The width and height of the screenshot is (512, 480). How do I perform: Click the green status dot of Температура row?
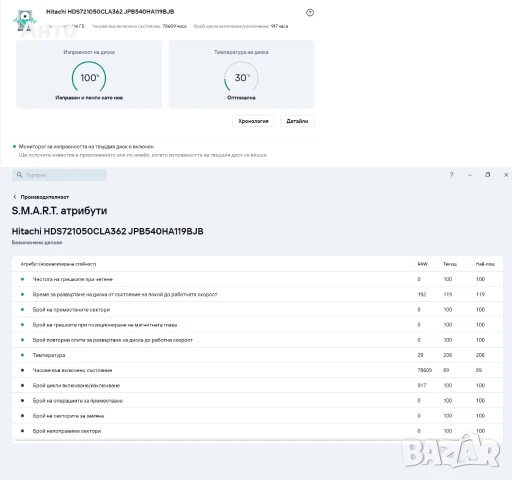tap(22, 355)
